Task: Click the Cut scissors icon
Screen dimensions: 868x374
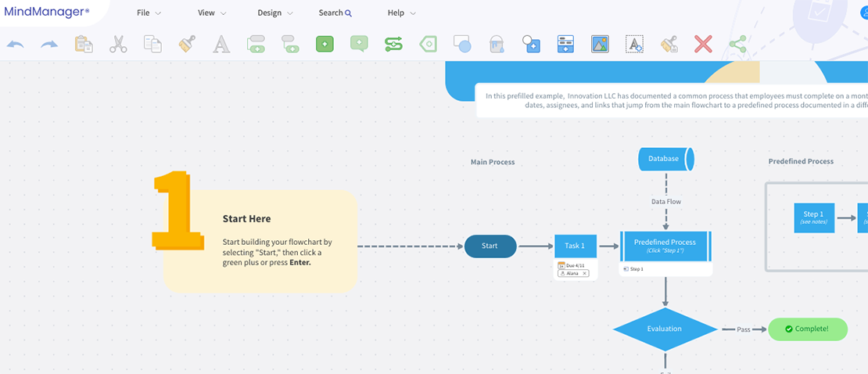Action: (118, 44)
